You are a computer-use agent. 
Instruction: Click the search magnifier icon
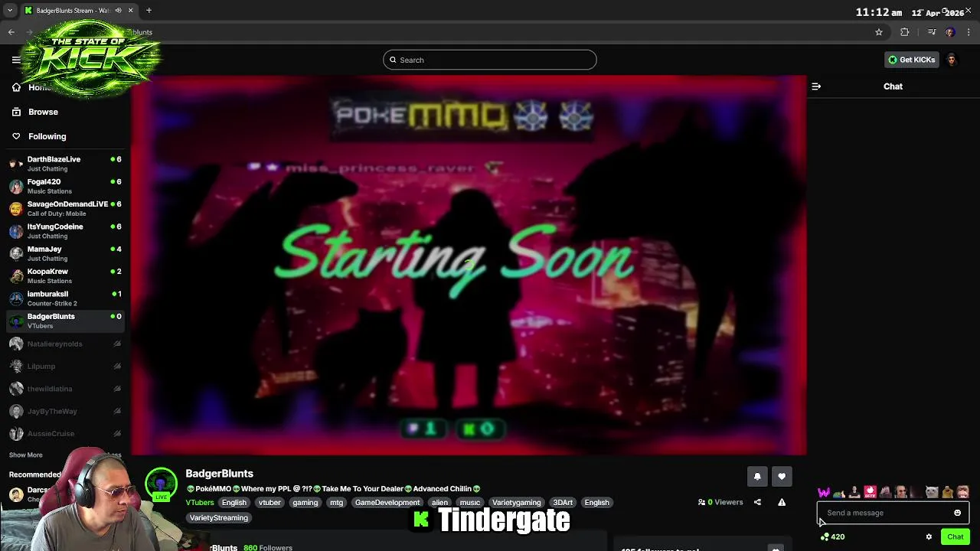click(393, 60)
